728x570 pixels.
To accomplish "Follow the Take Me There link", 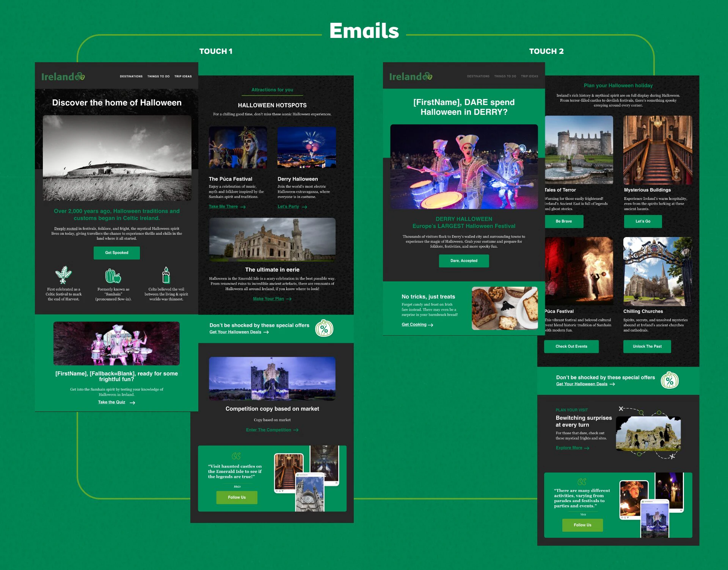I will click(x=223, y=207).
